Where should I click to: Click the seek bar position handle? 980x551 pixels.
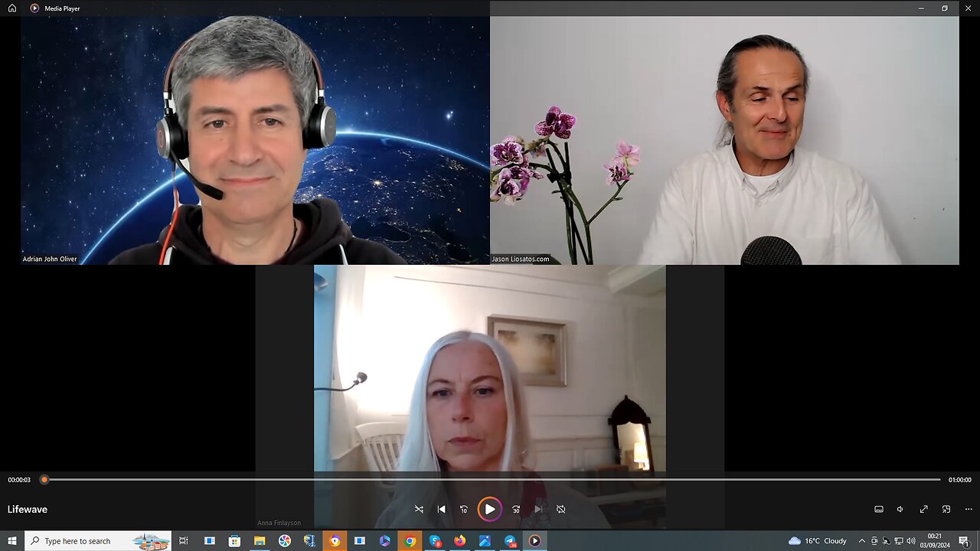(44, 480)
